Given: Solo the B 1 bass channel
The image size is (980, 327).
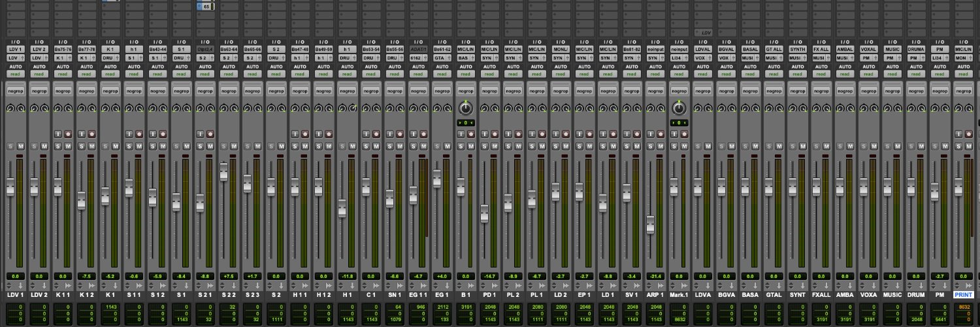Looking at the screenshot, I should coord(461,146).
